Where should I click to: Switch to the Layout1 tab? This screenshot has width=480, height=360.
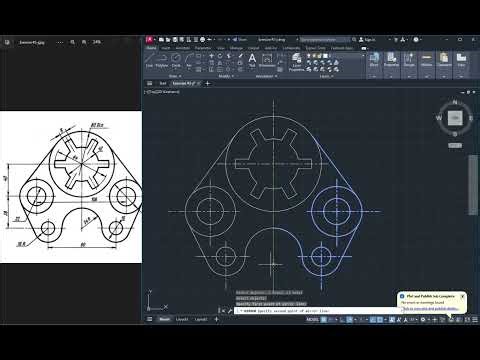pyautogui.click(x=182, y=319)
